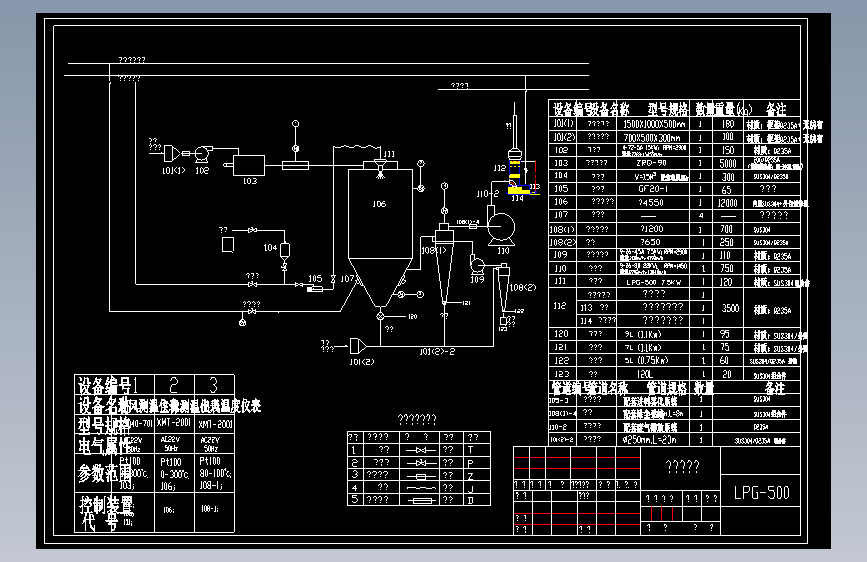Click the air filter symbol 101(2)
The width and height of the screenshot is (867, 562).
(x=358, y=346)
